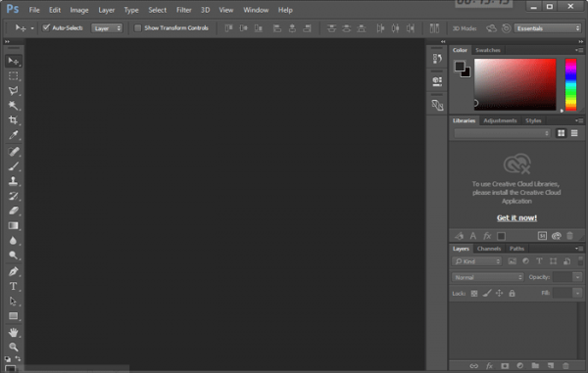Enable Show Transform Controls checkbox
This screenshot has height=373, width=588.
point(137,28)
